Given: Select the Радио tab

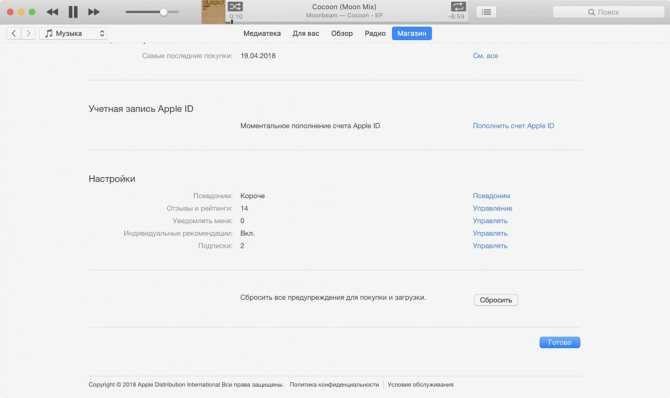Looking at the screenshot, I should tap(375, 33).
